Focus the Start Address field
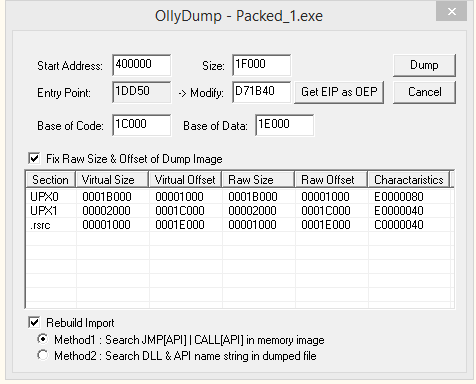 pos(142,65)
